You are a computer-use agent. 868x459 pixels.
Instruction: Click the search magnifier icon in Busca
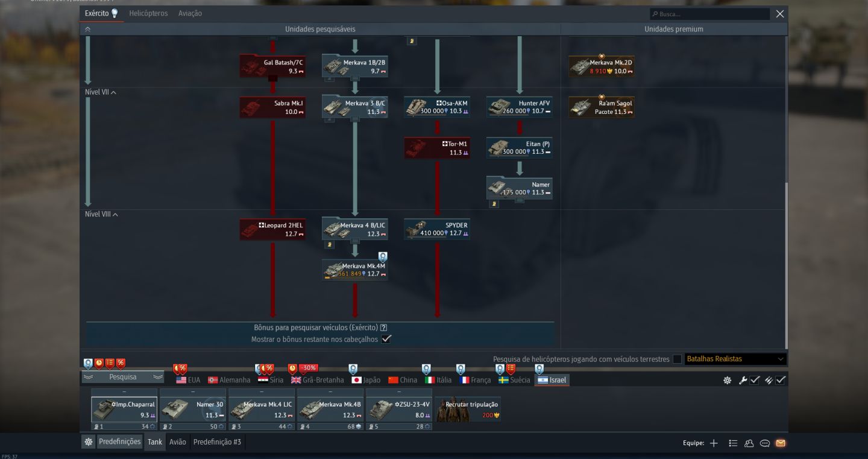[x=655, y=14]
